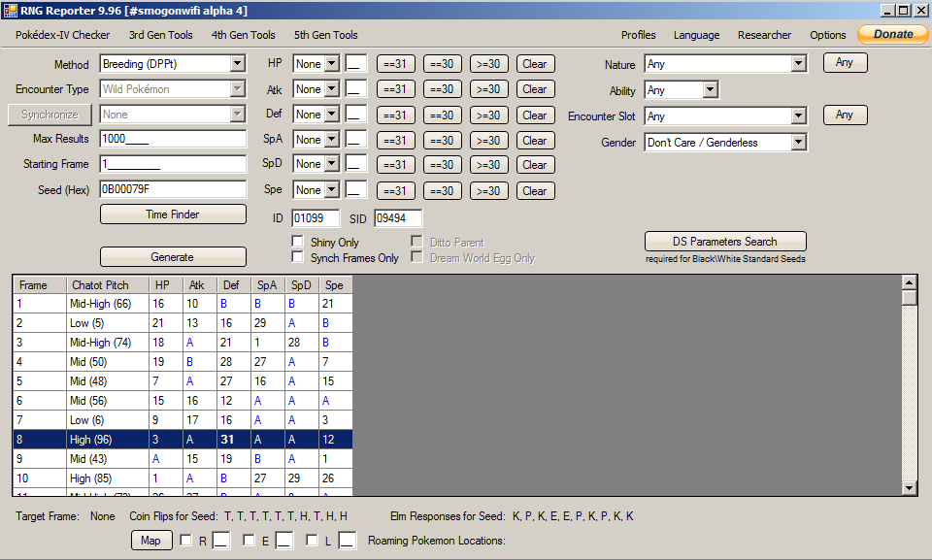
Task: Expand the HP comparison dropdown
Action: click(x=332, y=64)
